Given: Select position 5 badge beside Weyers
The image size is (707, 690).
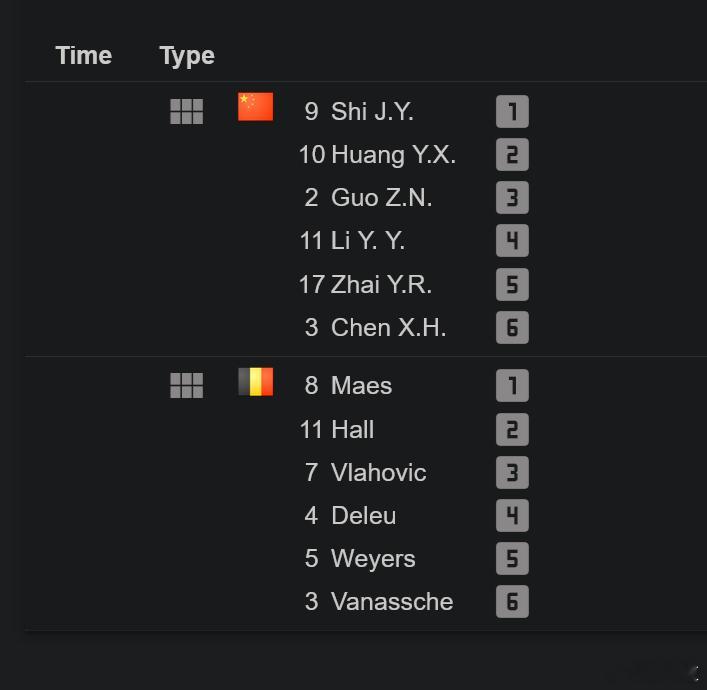Looking at the screenshot, I should tap(512, 558).
